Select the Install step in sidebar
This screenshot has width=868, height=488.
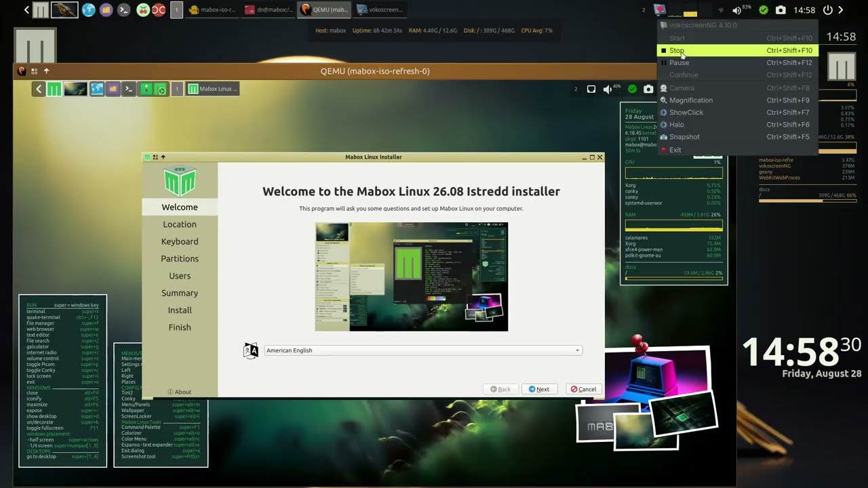coord(180,310)
